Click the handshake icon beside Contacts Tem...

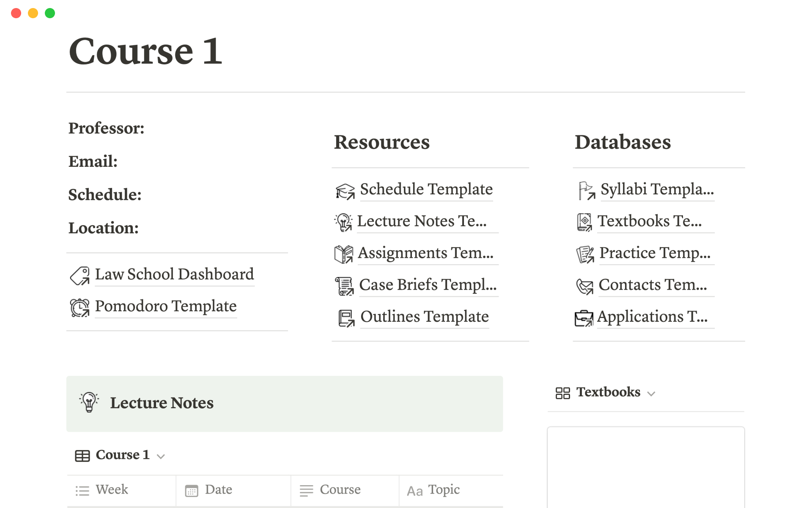tap(584, 286)
